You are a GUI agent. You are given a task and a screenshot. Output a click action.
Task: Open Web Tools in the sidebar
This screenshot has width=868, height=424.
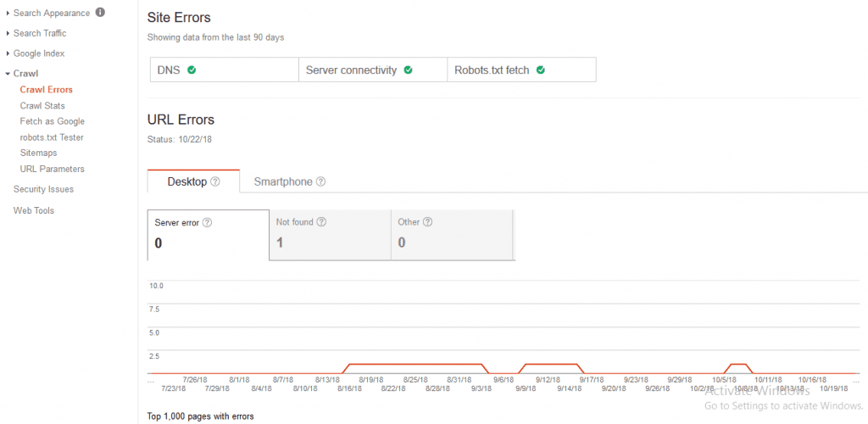pos(34,210)
